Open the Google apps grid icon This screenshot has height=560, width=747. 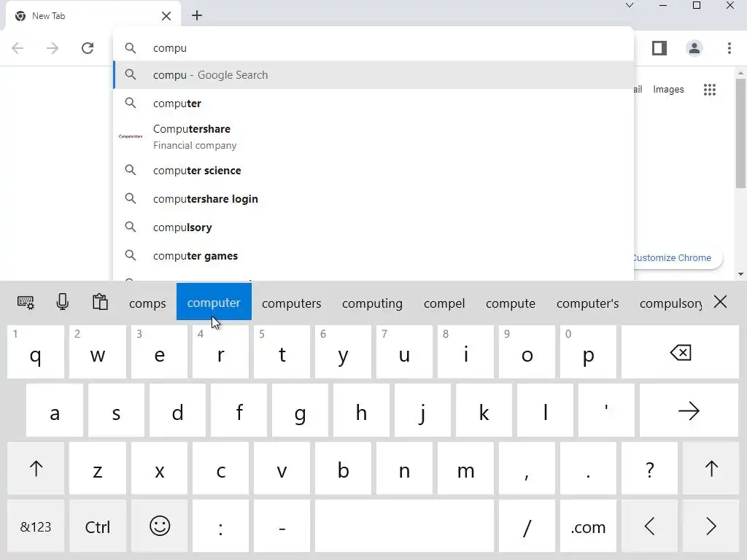pyautogui.click(x=709, y=90)
